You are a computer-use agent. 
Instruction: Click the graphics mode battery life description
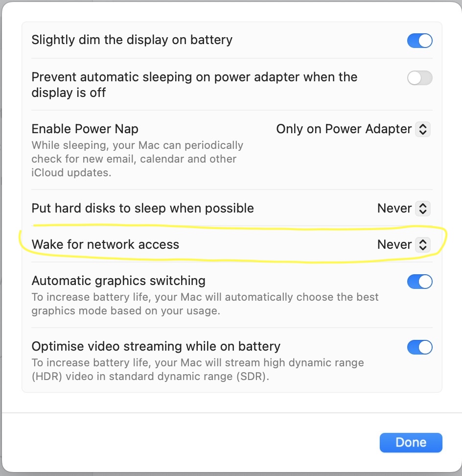205,304
